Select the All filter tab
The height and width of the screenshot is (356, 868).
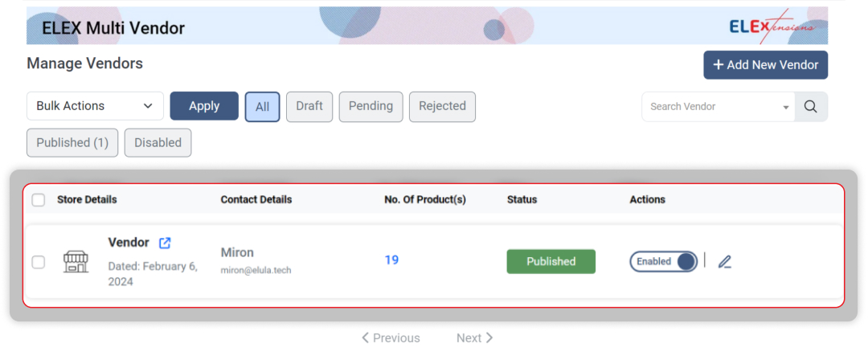pyautogui.click(x=262, y=106)
